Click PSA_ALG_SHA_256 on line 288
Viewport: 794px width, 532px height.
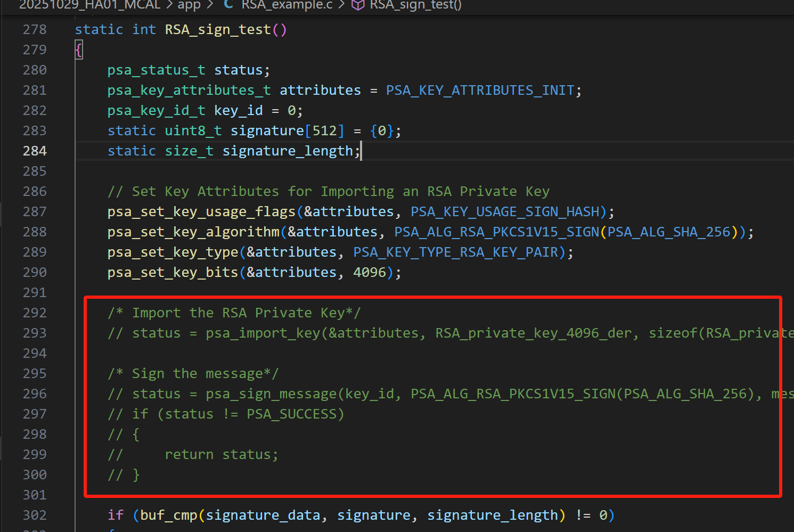pyautogui.click(x=669, y=232)
